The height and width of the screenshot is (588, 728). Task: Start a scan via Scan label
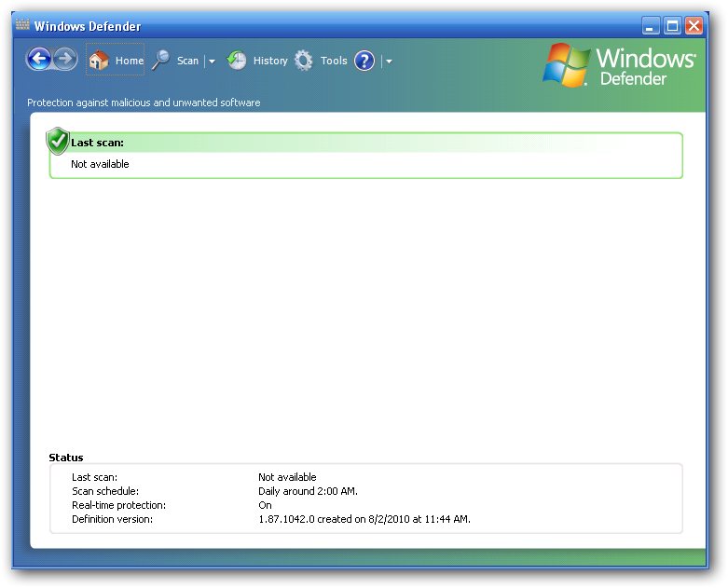(187, 61)
